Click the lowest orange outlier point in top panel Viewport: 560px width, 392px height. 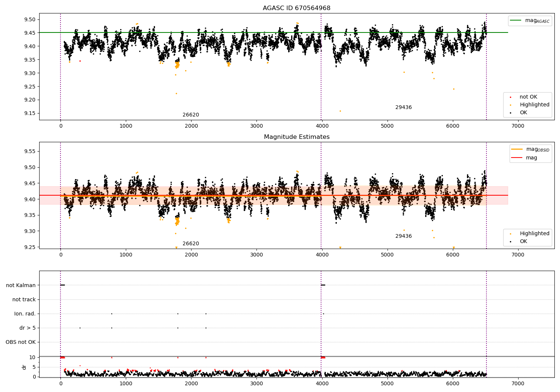(340, 111)
